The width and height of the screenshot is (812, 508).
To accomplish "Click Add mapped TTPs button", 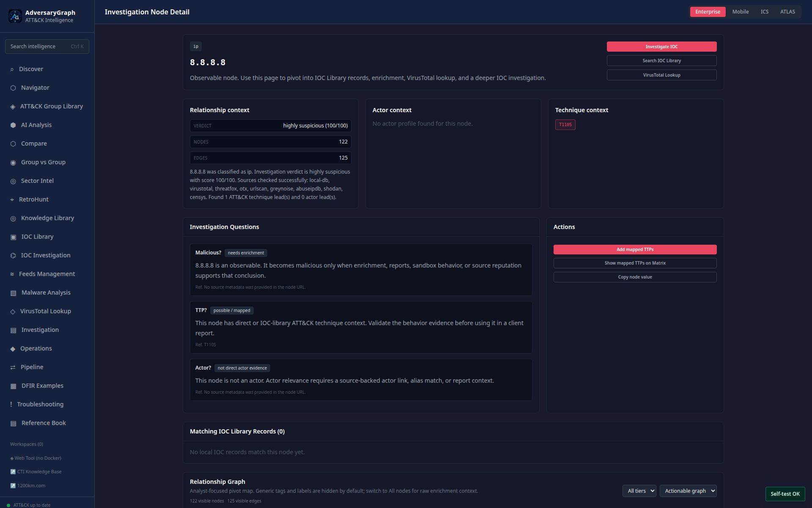I will 635,249.
